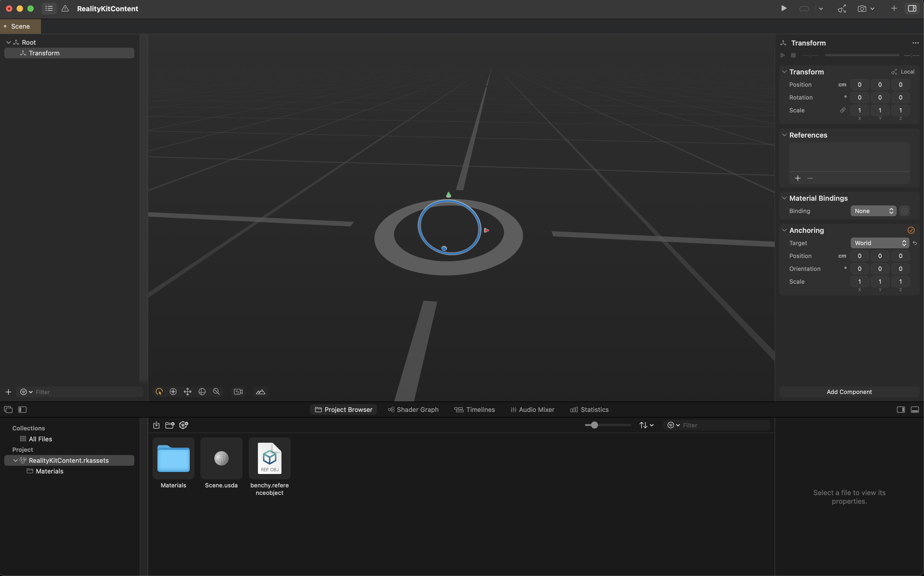Toggle the Anchoring component enabled checkmark
Image resolution: width=924 pixels, height=576 pixels.
coord(911,230)
